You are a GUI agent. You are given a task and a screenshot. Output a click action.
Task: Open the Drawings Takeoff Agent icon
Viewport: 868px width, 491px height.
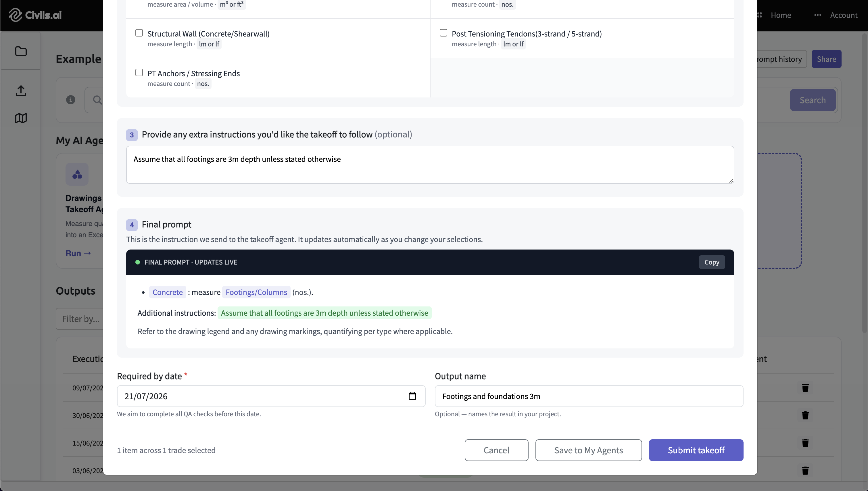[77, 174]
